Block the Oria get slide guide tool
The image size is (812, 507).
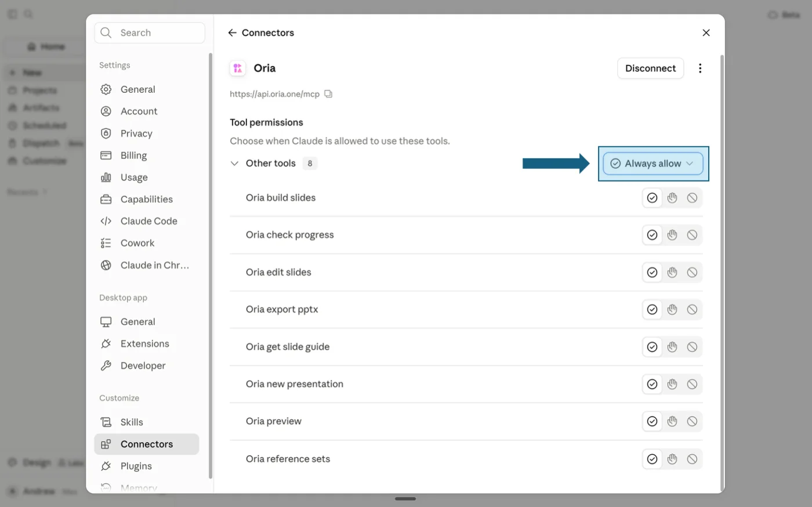point(692,347)
